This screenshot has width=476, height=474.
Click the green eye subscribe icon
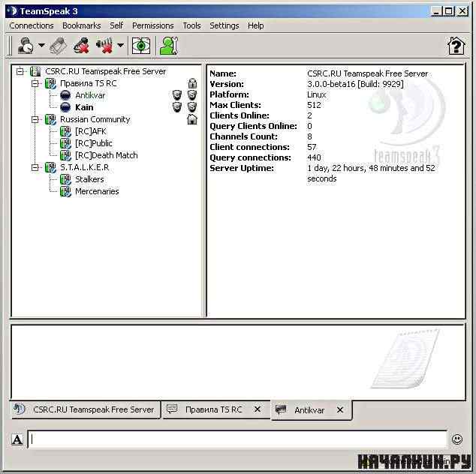point(141,46)
